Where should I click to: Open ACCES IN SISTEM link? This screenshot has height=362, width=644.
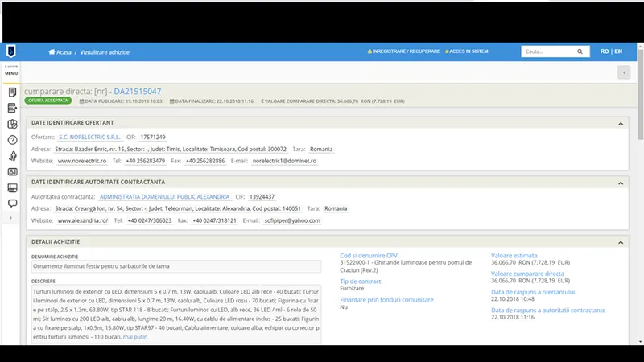(x=469, y=51)
